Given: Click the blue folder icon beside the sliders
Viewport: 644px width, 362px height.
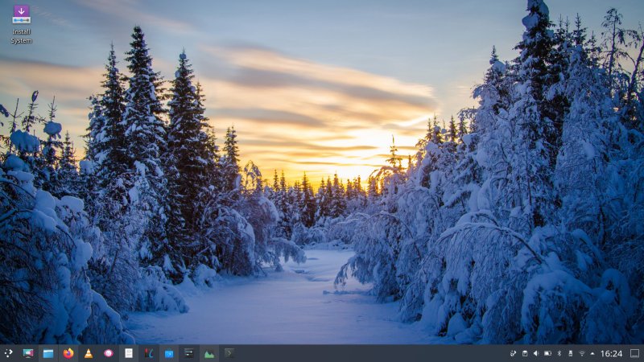Looking at the screenshot, I should pyautogui.click(x=169, y=353).
